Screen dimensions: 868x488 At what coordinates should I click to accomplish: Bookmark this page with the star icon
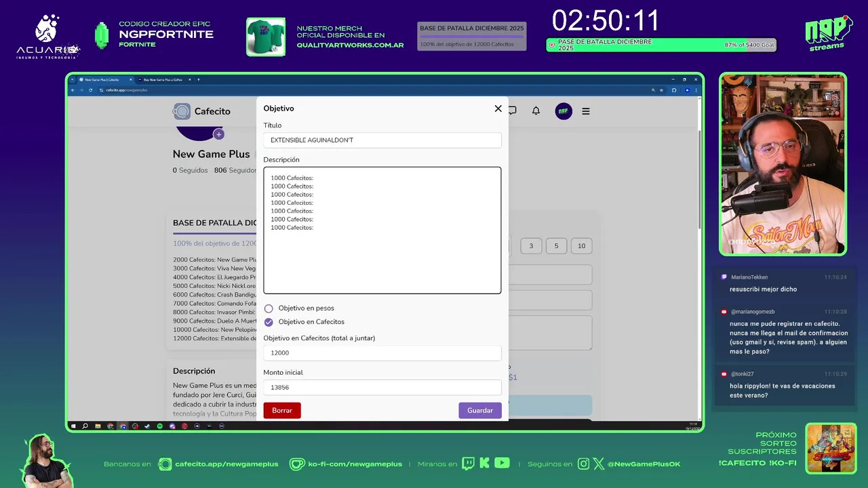click(x=662, y=90)
